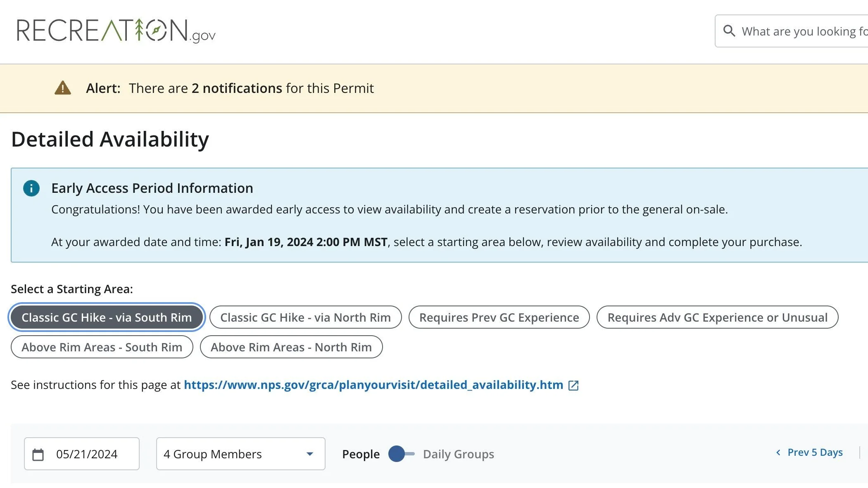Image resolution: width=868 pixels, height=488 pixels.
Task: Choose Above Rim Areas - South Rim
Action: pos(102,347)
